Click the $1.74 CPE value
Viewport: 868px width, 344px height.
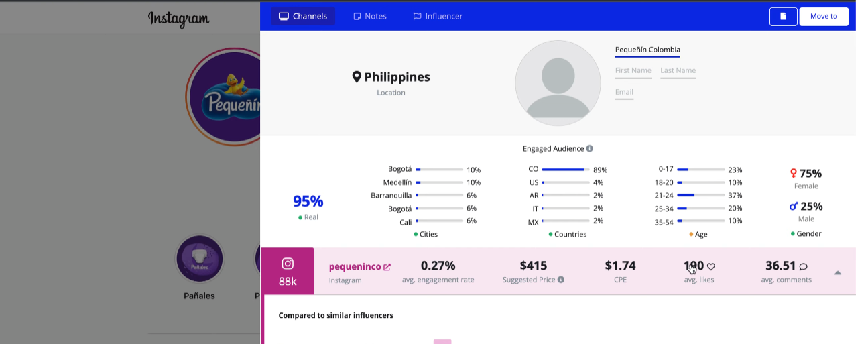click(x=620, y=266)
